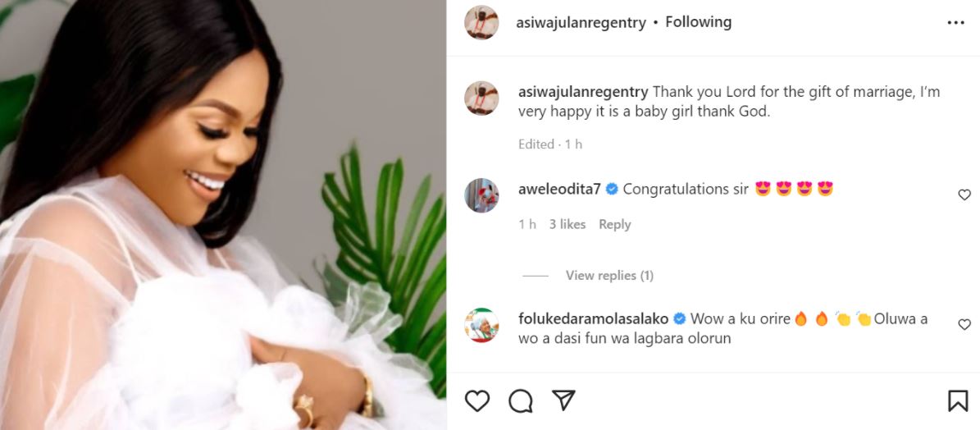The width and height of the screenshot is (980, 430).
Task: Open aweleodita7's profile picture
Action: click(x=481, y=194)
